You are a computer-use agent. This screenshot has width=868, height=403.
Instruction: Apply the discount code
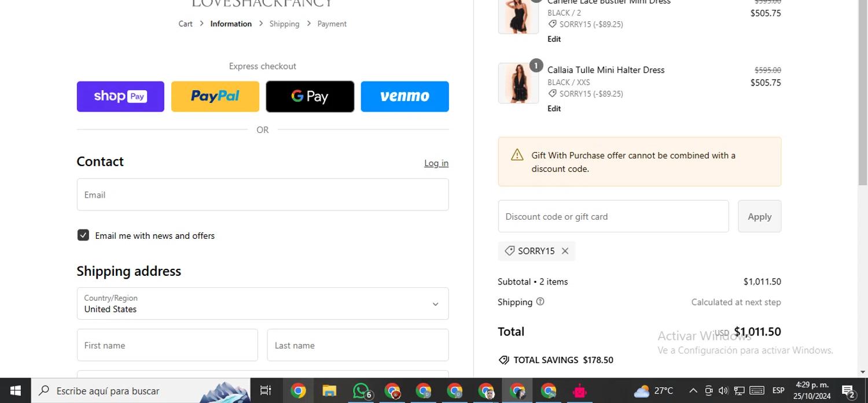coord(759,216)
